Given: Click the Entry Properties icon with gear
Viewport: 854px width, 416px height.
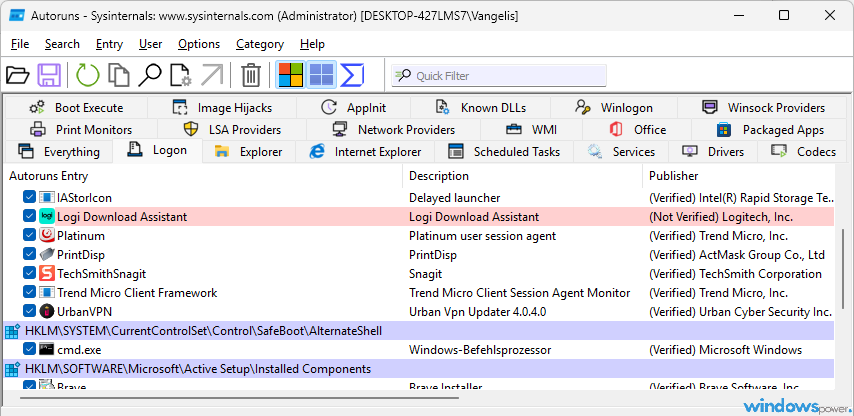Looking at the screenshot, I should pos(181,75).
